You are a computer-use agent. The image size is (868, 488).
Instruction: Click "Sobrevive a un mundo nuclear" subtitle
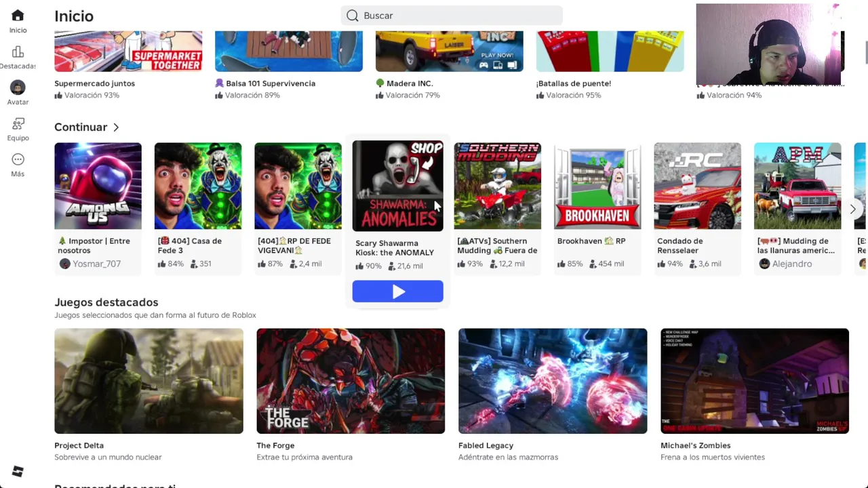[x=108, y=457]
